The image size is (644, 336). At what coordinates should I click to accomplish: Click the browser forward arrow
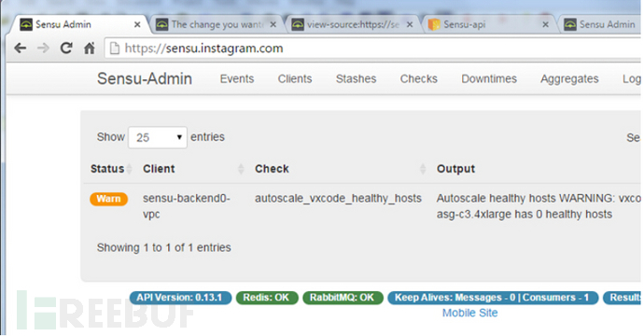click(43, 49)
